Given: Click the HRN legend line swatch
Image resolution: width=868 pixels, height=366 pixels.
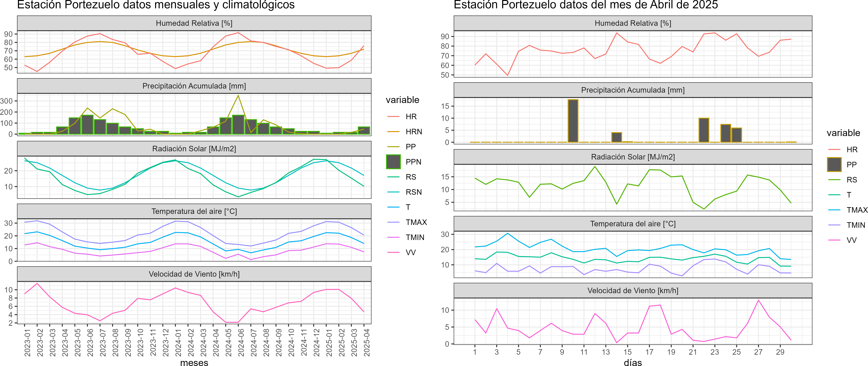Looking at the screenshot, I should (x=393, y=131).
